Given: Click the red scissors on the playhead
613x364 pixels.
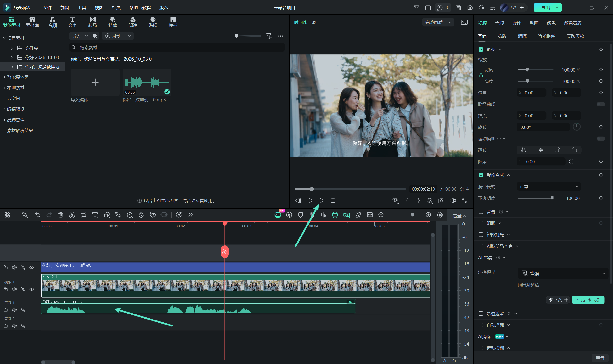Looking at the screenshot, I should (x=225, y=252).
